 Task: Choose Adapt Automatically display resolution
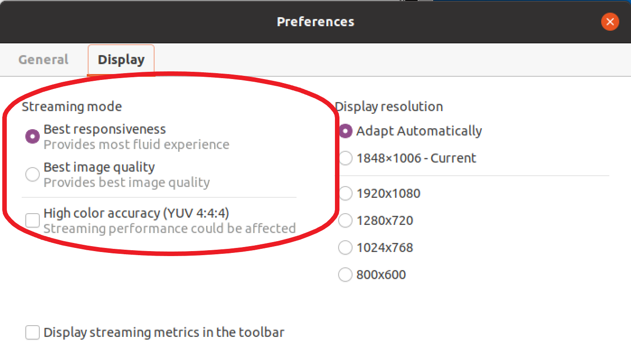tap(345, 131)
